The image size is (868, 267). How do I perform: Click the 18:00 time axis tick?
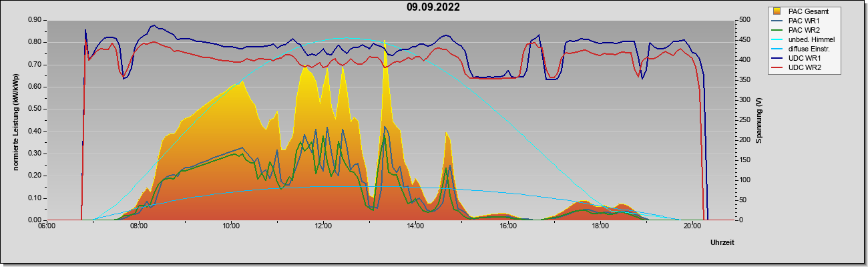600,226
